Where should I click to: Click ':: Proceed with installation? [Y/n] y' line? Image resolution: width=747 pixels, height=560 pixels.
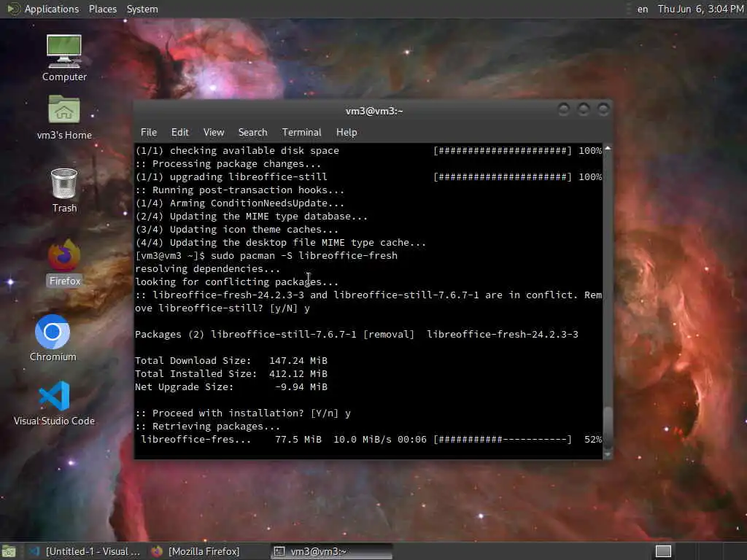243,413
